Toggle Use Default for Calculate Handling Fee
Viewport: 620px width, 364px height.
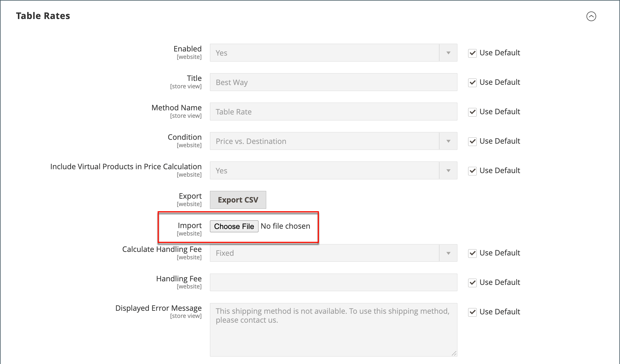(x=472, y=253)
